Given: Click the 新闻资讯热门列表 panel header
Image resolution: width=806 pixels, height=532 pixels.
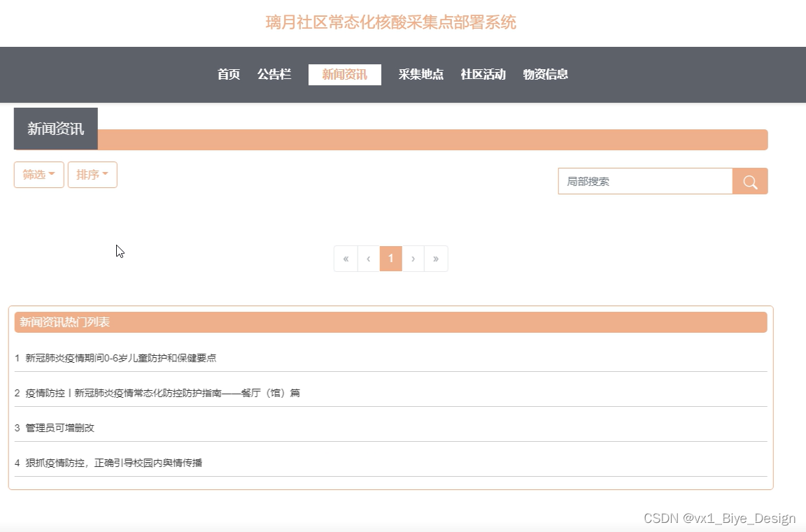Looking at the screenshot, I should point(390,322).
